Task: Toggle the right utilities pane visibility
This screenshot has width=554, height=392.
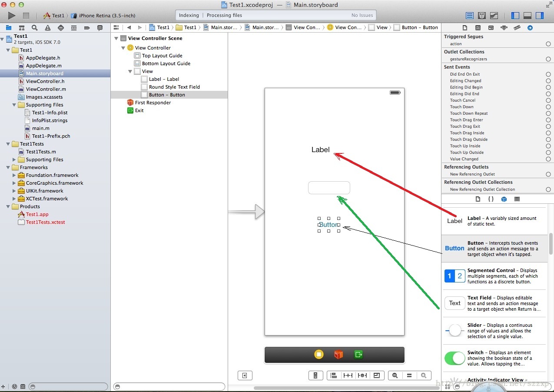Action: 540,16
